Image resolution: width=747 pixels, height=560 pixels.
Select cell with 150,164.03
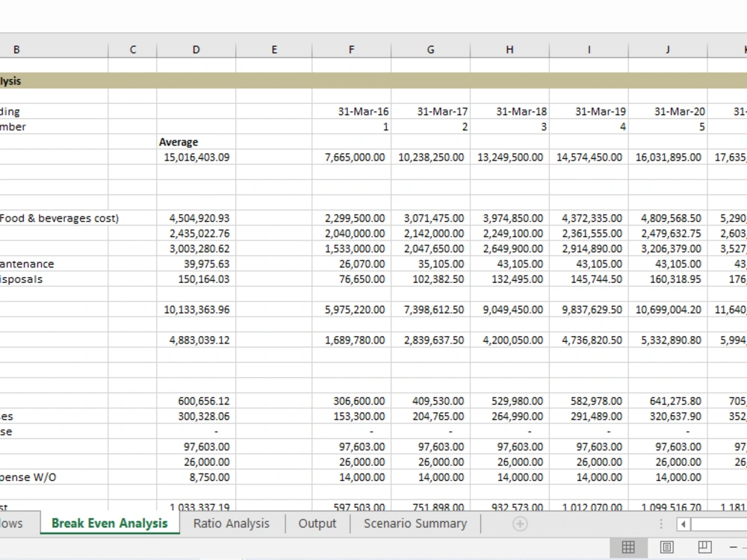point(196,279)
